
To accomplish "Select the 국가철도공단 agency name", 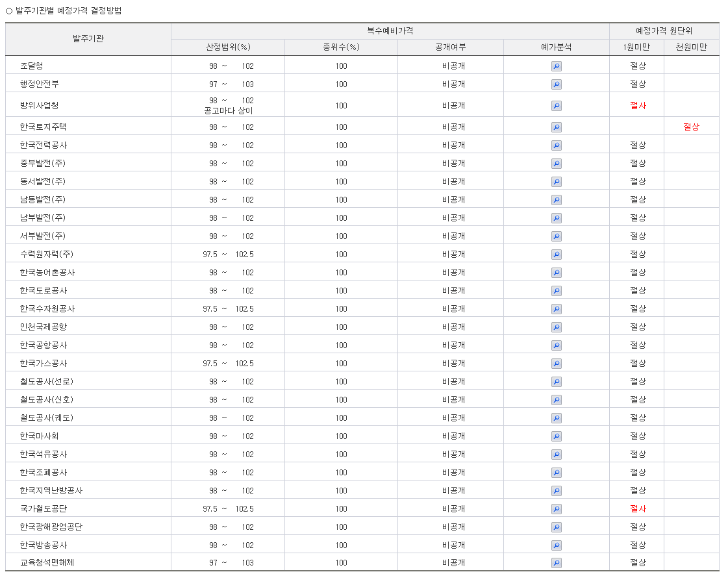I will pyautogui.click(x=43, y=508).
